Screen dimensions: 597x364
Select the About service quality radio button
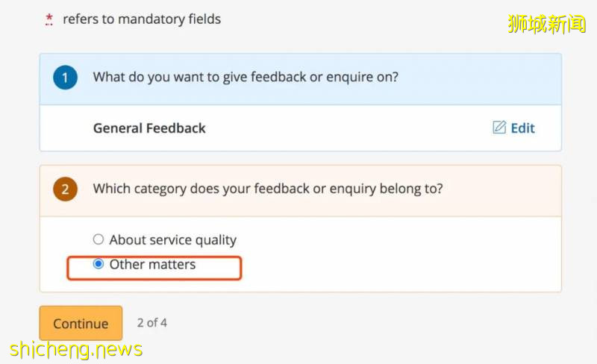click(x=99, y=239)
